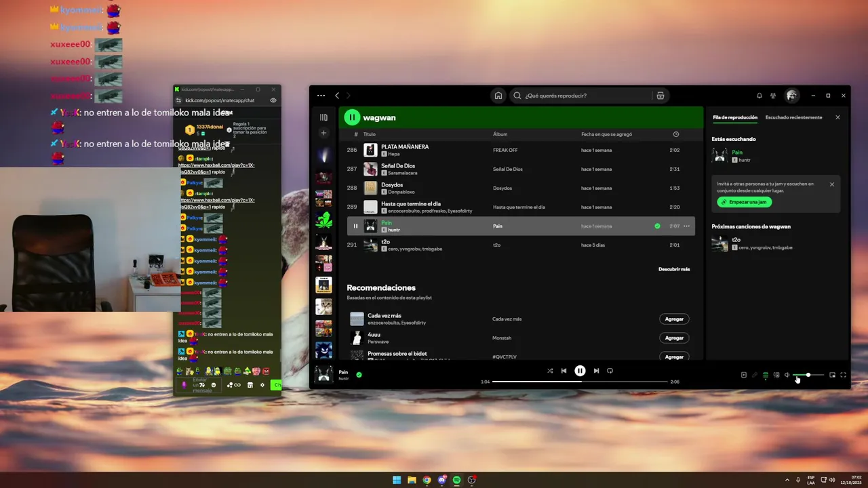The height and width of the screenshot is (488, 868).
Task: Open Browse icon in Spotify search bar
Action: [660, 96]
